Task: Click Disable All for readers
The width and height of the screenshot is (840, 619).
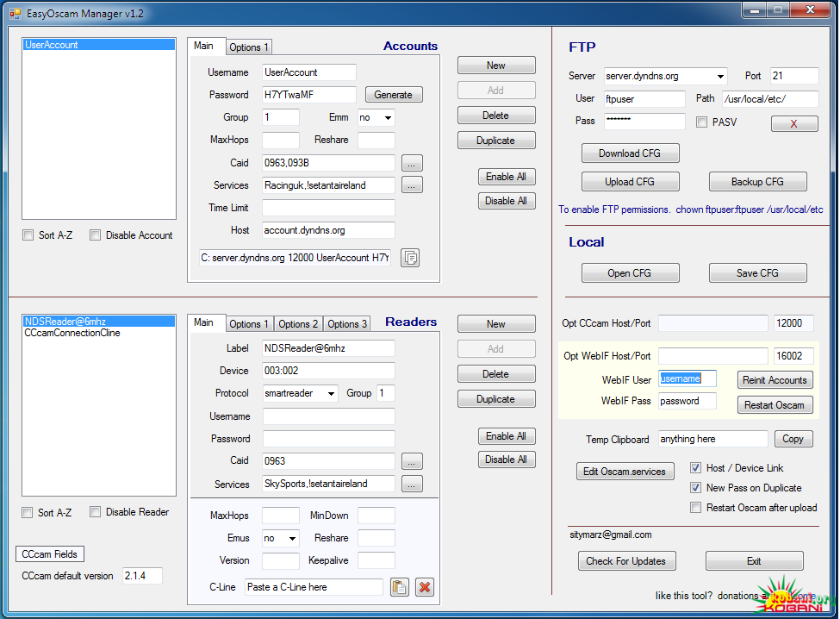Action: point(507,460)
